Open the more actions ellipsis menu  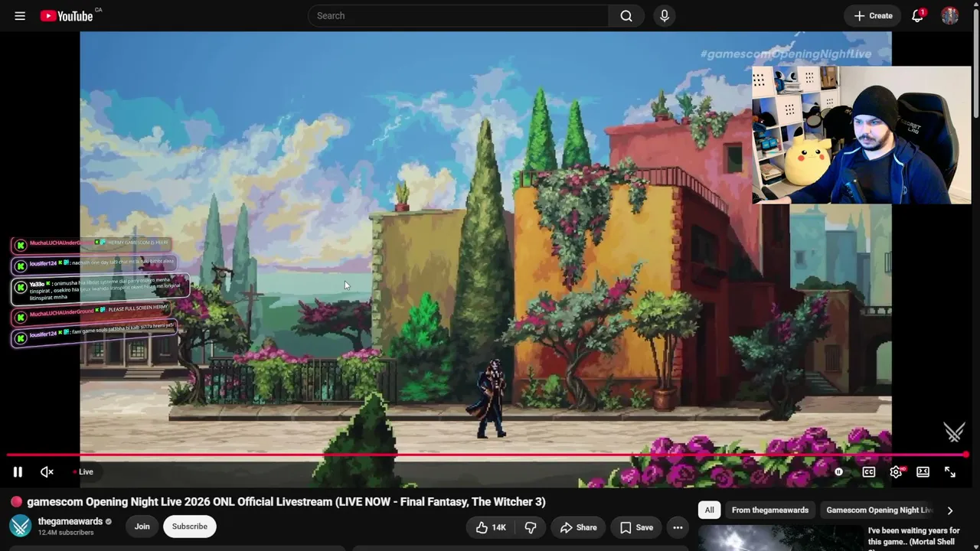678,527
